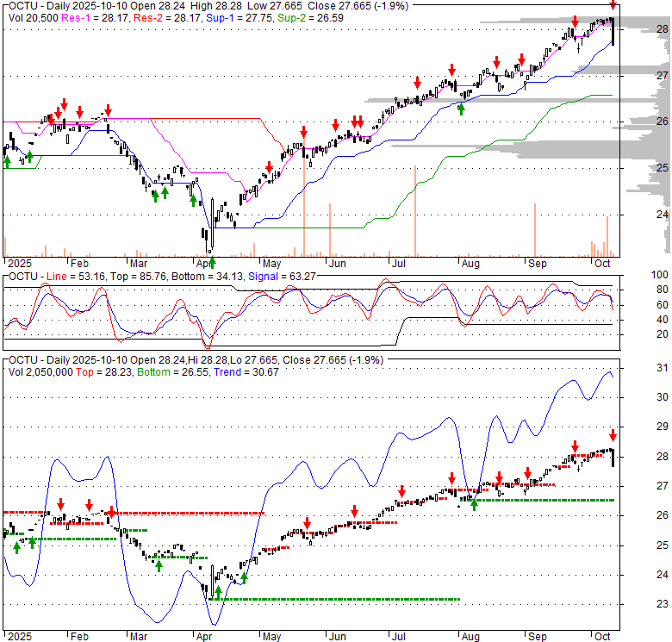The image size is (672, 642).
Task: Select the green arrow in August on top chart
Action: pos(461,109)
